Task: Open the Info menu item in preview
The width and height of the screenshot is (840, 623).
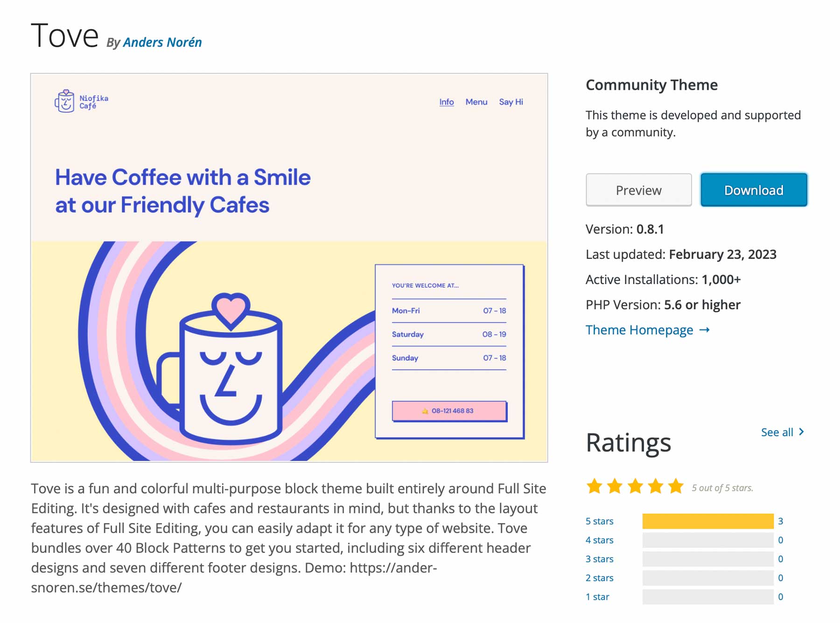Action: [446, 102]
